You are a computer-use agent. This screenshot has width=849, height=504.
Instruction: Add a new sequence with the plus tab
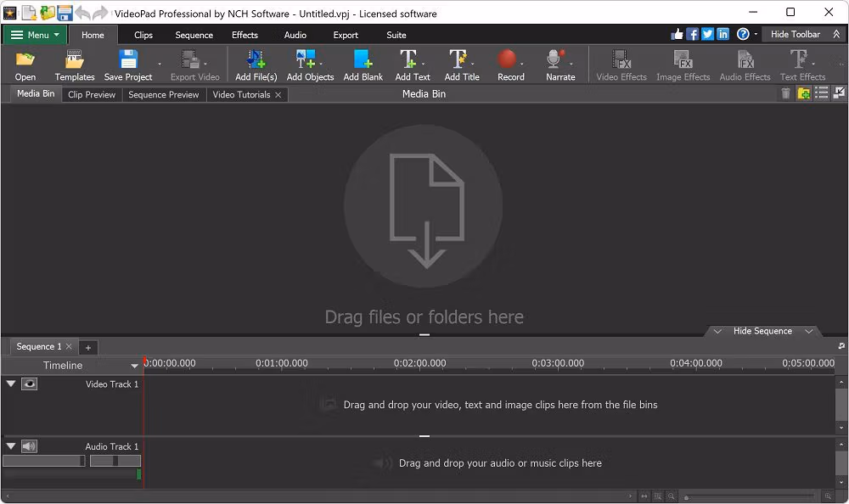[88, 348]
